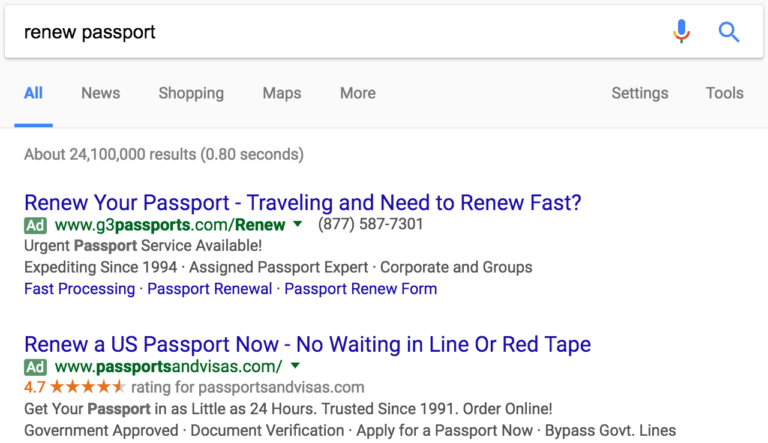Open the search Tools menu

(724, 93)
